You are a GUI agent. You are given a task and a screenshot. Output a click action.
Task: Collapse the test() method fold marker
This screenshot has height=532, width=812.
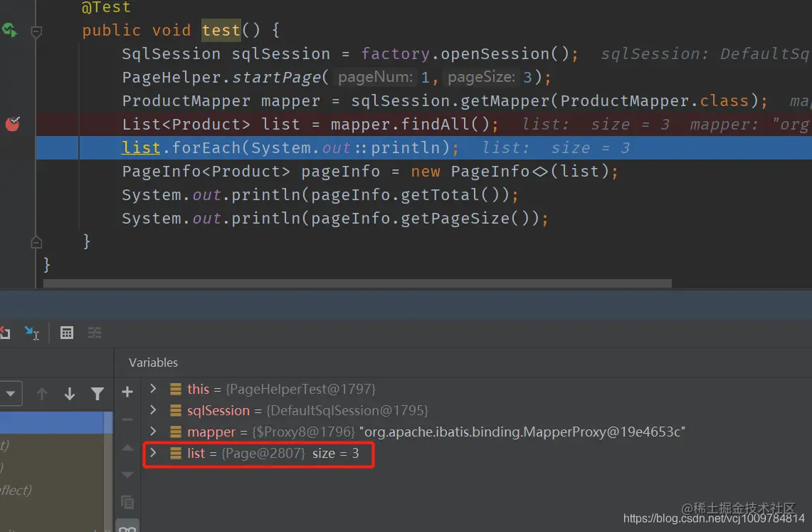36,32
